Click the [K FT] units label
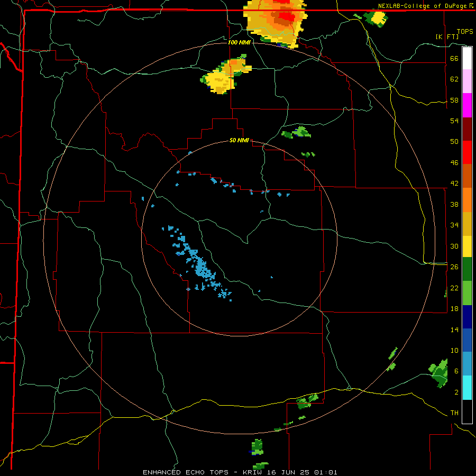The height and width of the screenshot is (476, 476). click(x=447, y=36)
